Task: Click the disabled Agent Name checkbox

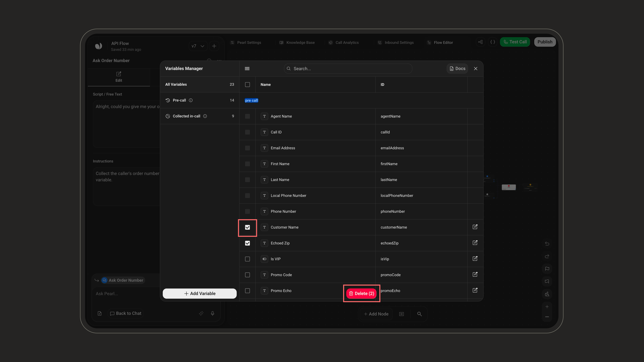Action: [x=248, y=116]
